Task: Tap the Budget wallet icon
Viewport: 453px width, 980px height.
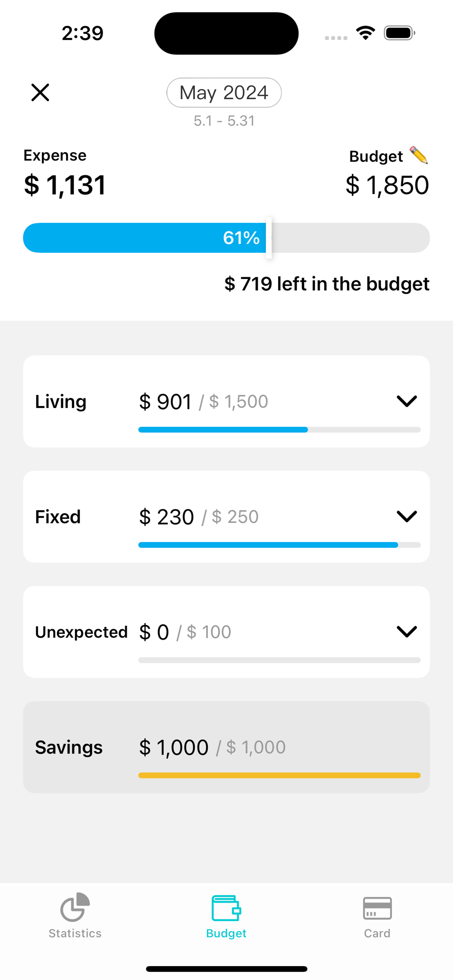Action: point(226,908)
